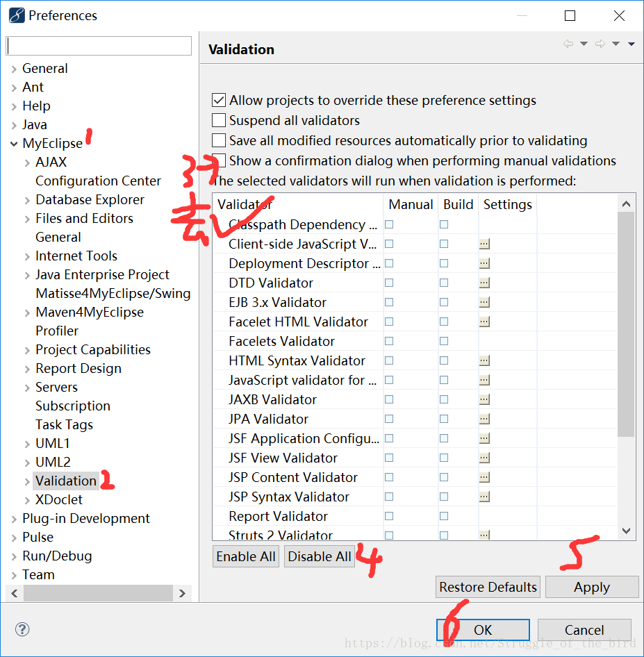Viewport: 644px width, 657px height.
Task: Toggle Build checkbox for DTD Validator
Action: 444,283
